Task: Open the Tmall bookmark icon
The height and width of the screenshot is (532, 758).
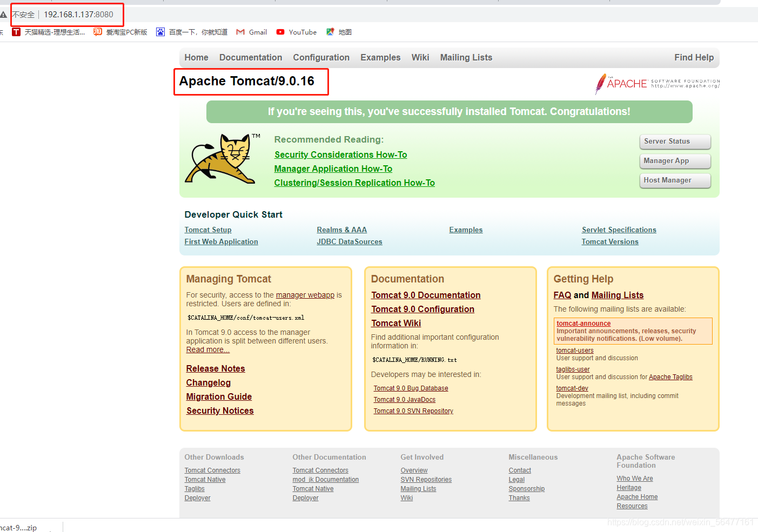Action: click(x=16, y=32)
